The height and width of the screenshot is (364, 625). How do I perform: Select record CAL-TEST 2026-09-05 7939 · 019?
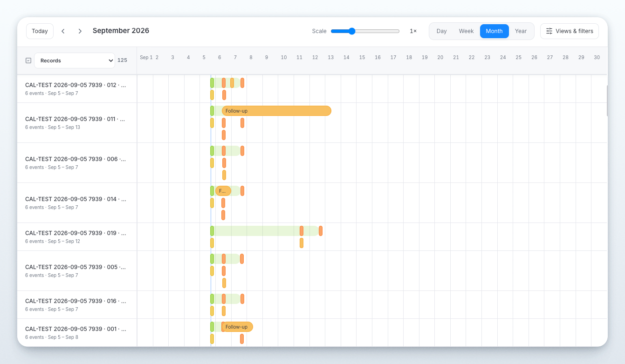click(x=77, y=236)
